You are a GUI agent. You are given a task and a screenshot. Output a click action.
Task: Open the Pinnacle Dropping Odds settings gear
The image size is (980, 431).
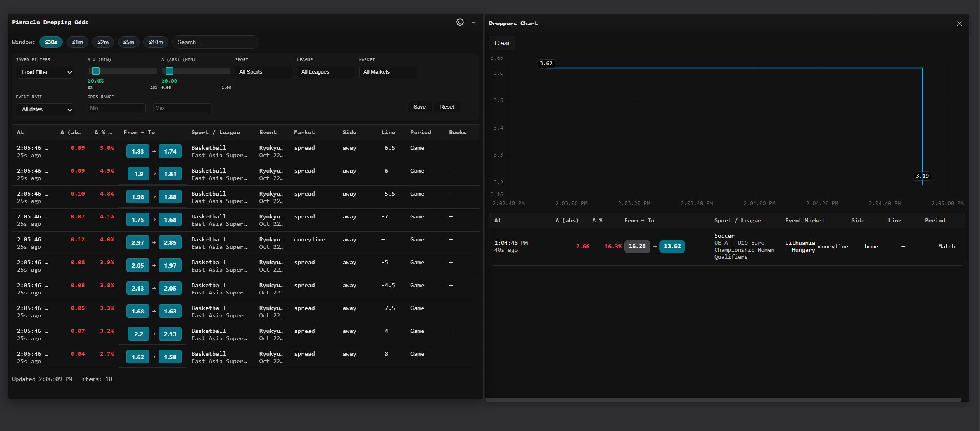tap(460, 22)
